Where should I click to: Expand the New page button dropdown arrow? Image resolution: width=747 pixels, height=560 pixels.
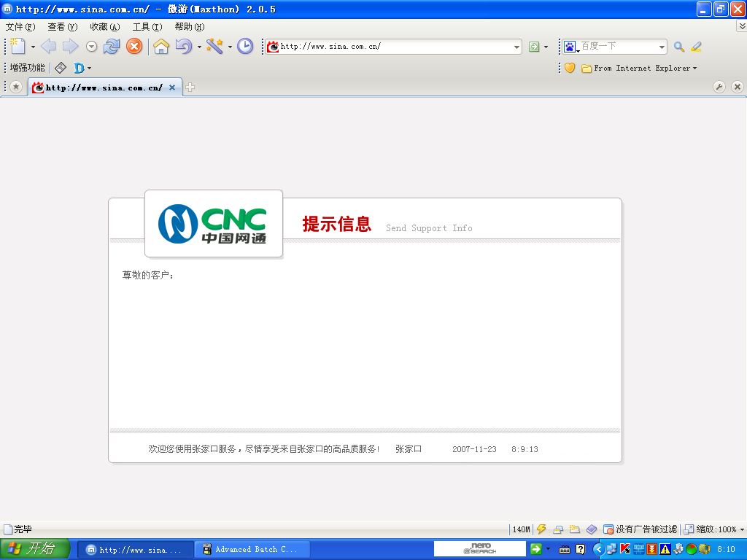point(33,47)
